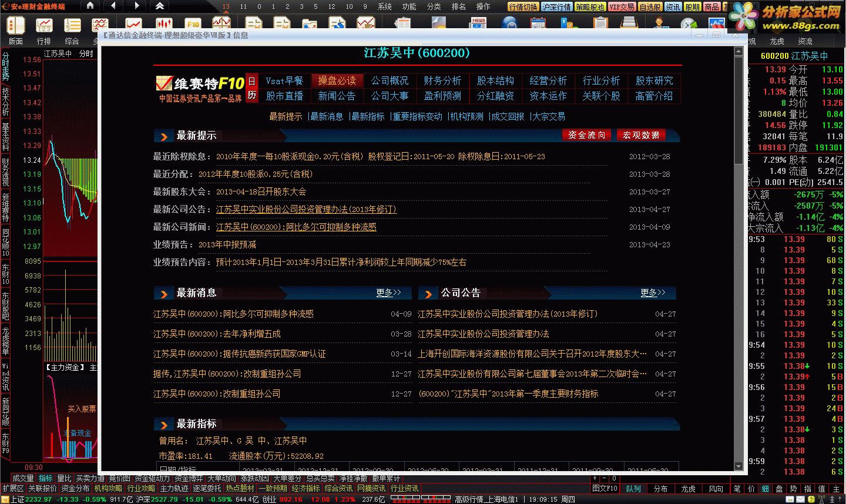Image resolution: width=846 pixels, height=504 pixels.
Task: Open the 操作 menu
Action: pos(484,6)
